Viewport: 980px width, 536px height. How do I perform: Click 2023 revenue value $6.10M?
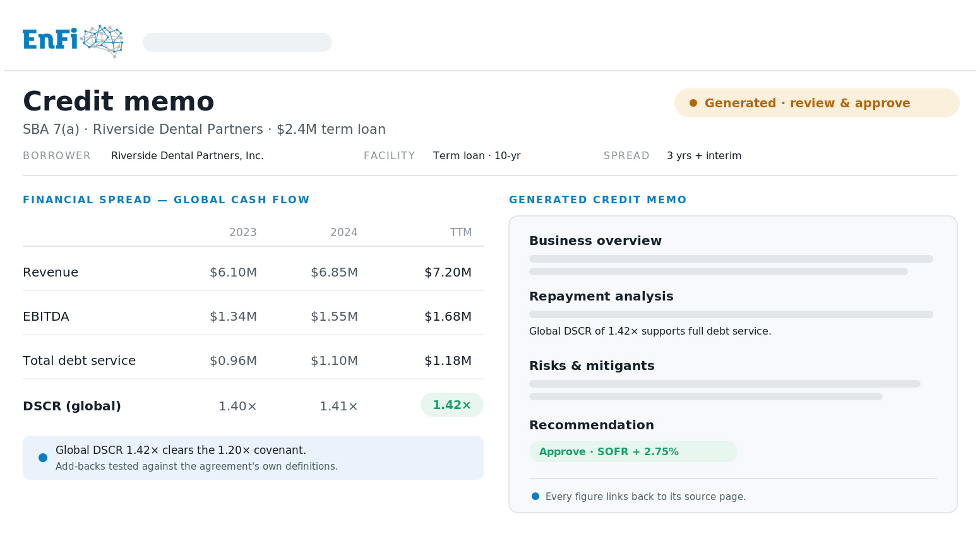(233, 272)
